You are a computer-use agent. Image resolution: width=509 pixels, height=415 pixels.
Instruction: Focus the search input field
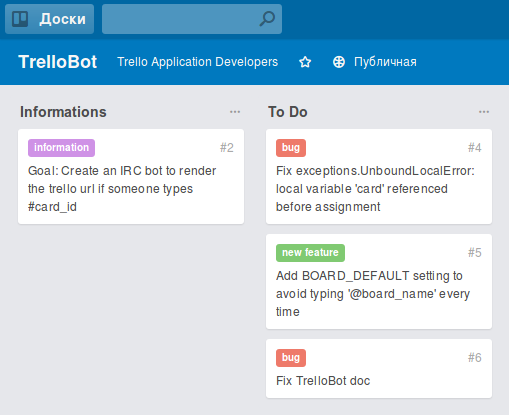(x=192, y=19)
